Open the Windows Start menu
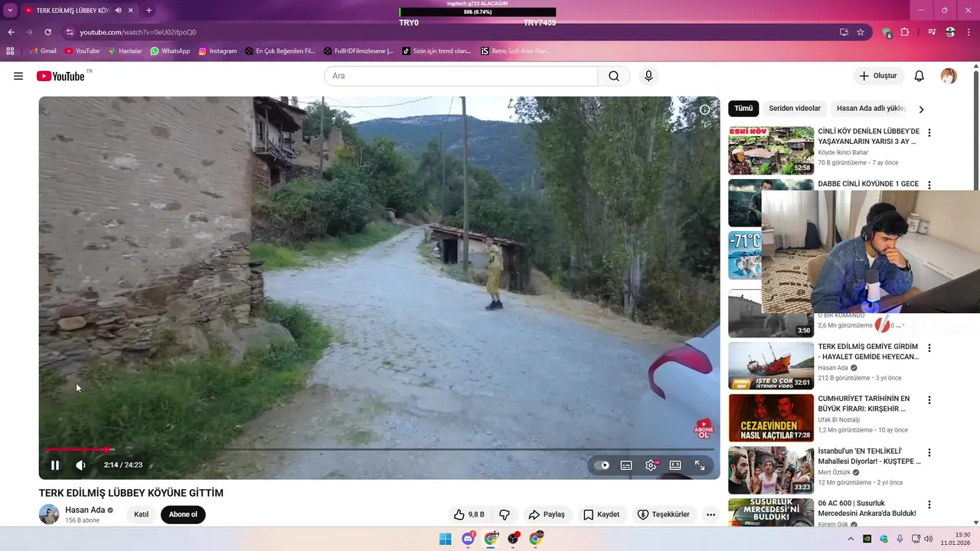Image resolution: width=980 pixels, height=551 pixels. pyautogui.click(x=445, y=539)
